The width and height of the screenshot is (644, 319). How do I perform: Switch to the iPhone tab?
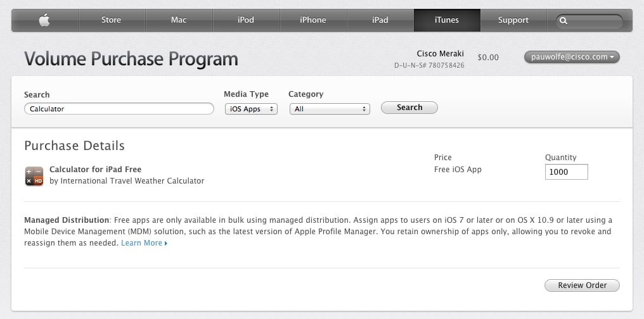point(313,20)
